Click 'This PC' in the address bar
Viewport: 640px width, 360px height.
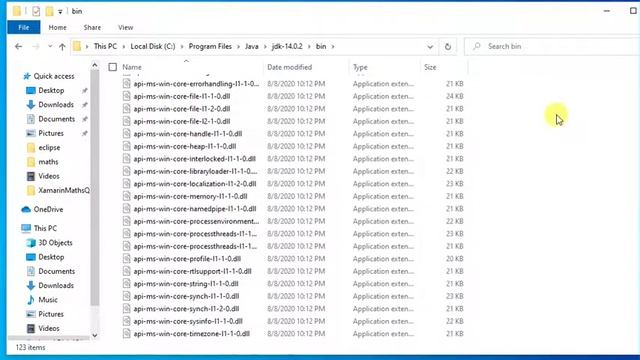coord(105,46)
